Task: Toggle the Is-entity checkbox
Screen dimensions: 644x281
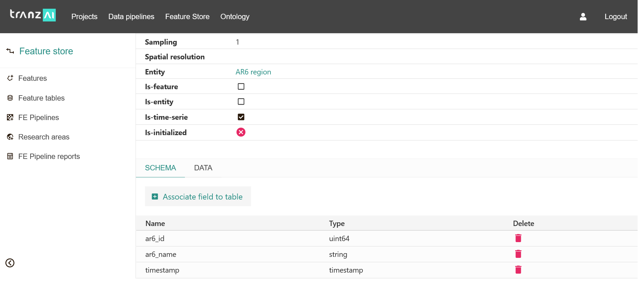Action: pos(241,102)
